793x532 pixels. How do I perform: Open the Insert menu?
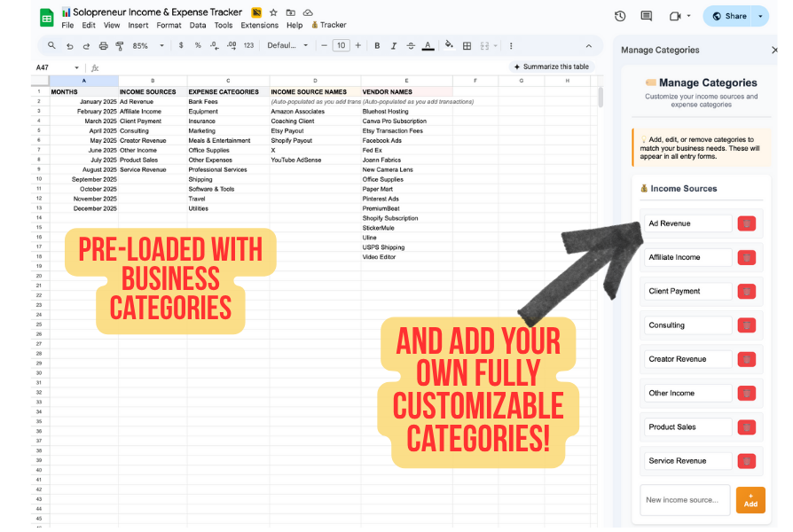point(138,25)
